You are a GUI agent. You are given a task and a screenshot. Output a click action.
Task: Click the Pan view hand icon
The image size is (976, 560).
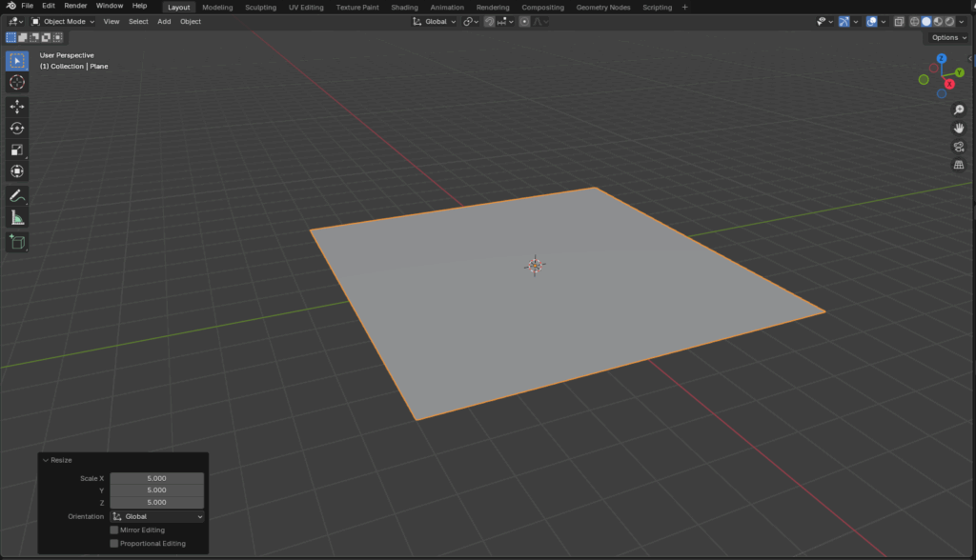(x=959, y=129)
